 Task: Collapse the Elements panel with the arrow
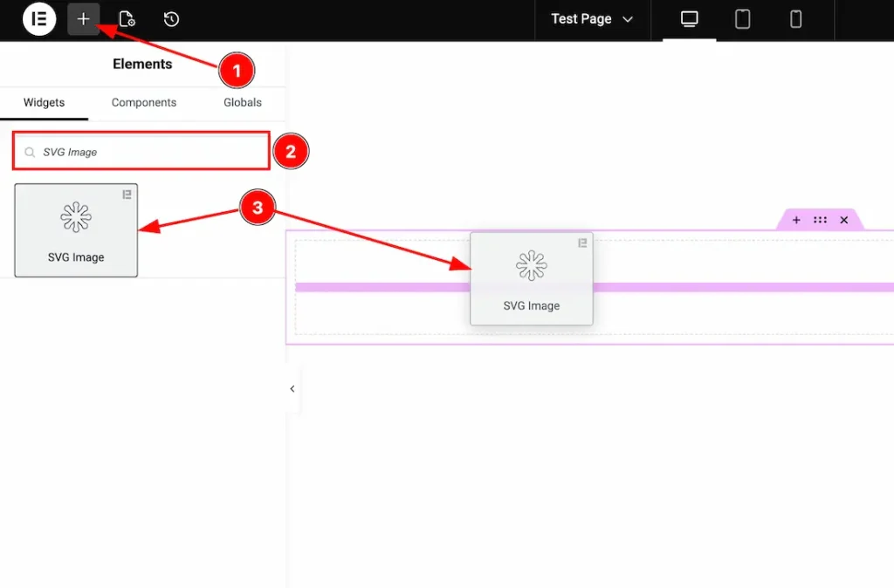[292, 389]
